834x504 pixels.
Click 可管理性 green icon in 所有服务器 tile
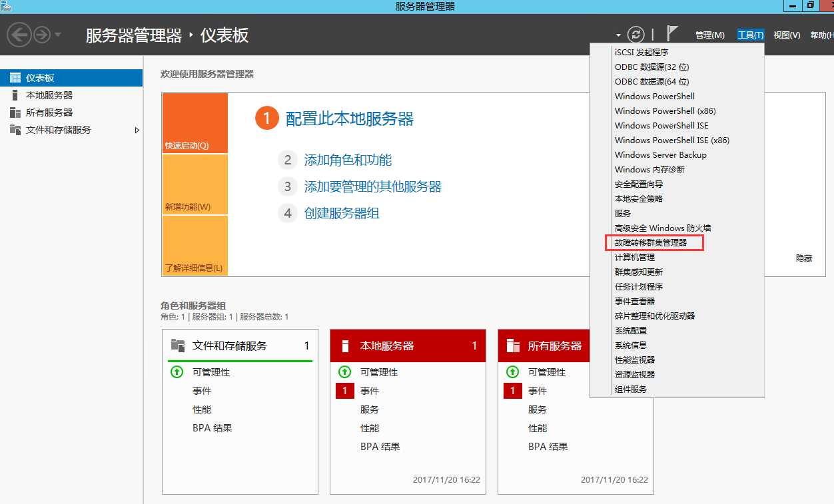pyautogui.click(x=512, y=372)
